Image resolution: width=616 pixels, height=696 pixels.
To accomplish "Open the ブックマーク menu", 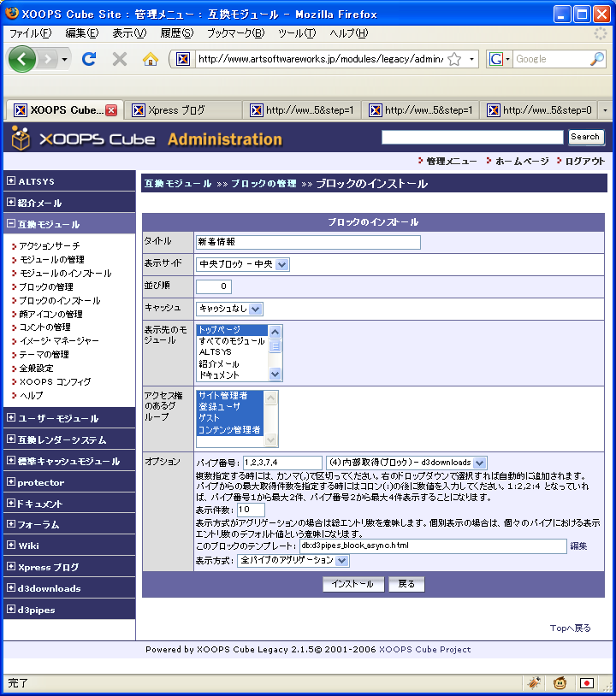I will [x=235, y=33].
